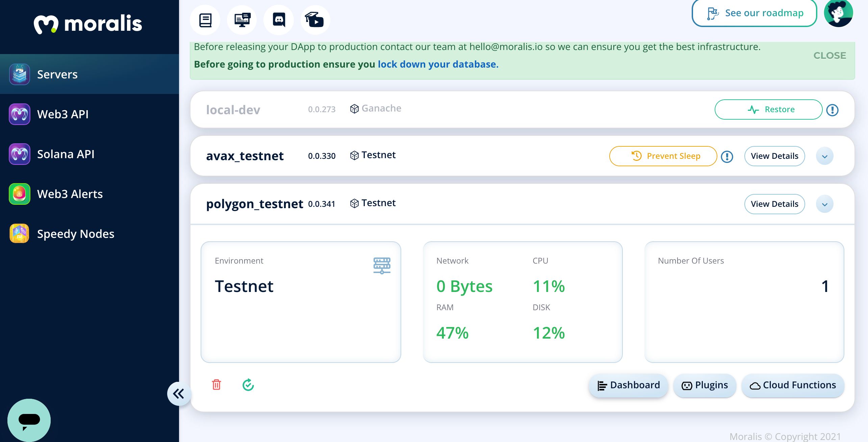
Task: Open user profile avatar
Action: (838, 13)
